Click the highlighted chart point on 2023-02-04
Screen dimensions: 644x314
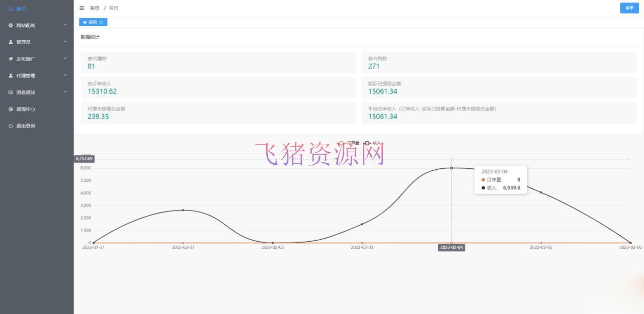(451, 168)
